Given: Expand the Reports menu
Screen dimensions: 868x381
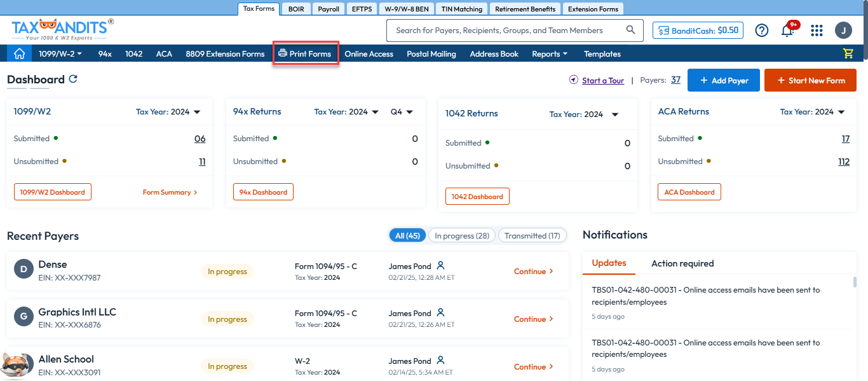Looking at the screenshot, I should (x=550, y=53).
